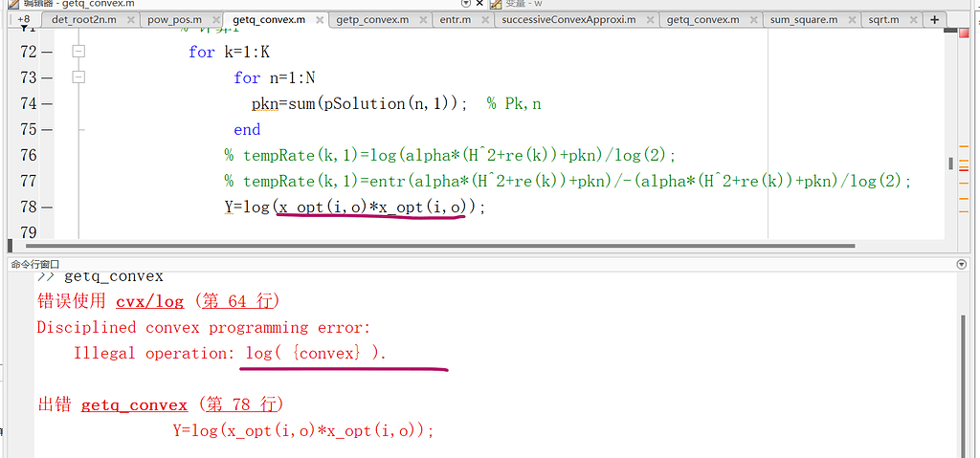Close the active getq_convex.m tab
Viewport: 980px width, 458px height.
point(320,20)
